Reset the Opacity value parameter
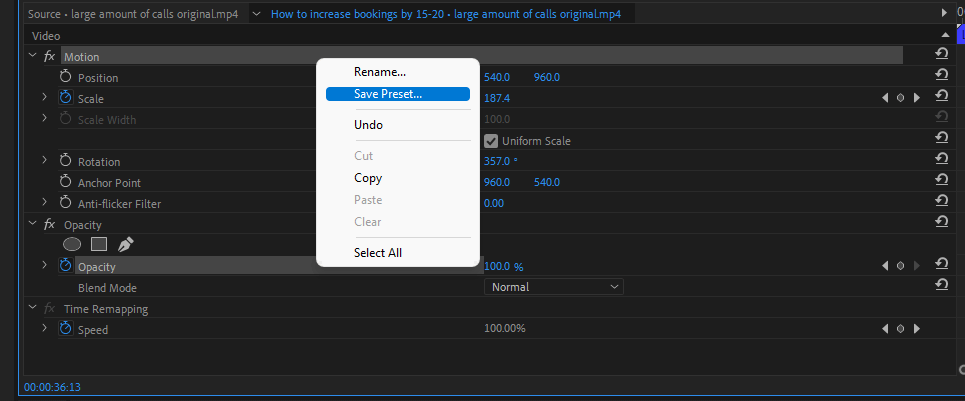This screenshot has width=965, height=401. click(941, 263)
